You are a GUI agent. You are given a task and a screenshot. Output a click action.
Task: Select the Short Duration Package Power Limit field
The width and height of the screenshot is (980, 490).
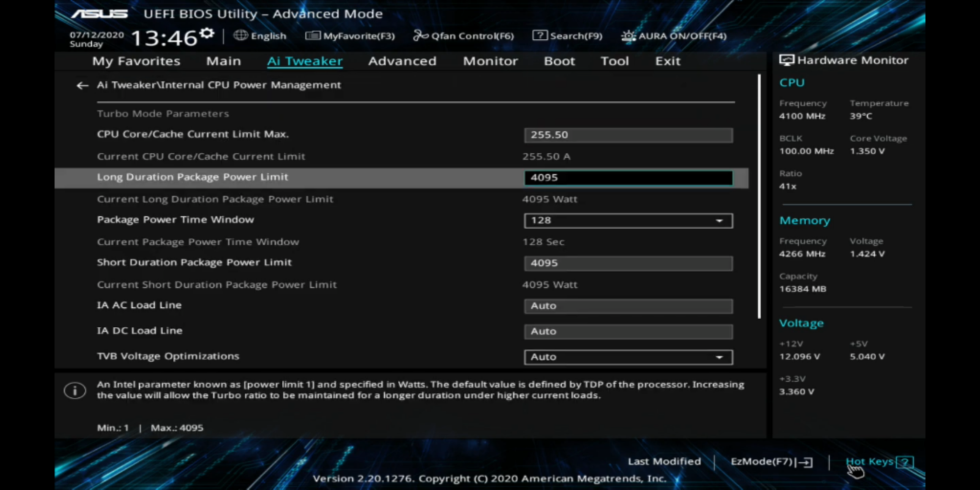coord(628,264)
